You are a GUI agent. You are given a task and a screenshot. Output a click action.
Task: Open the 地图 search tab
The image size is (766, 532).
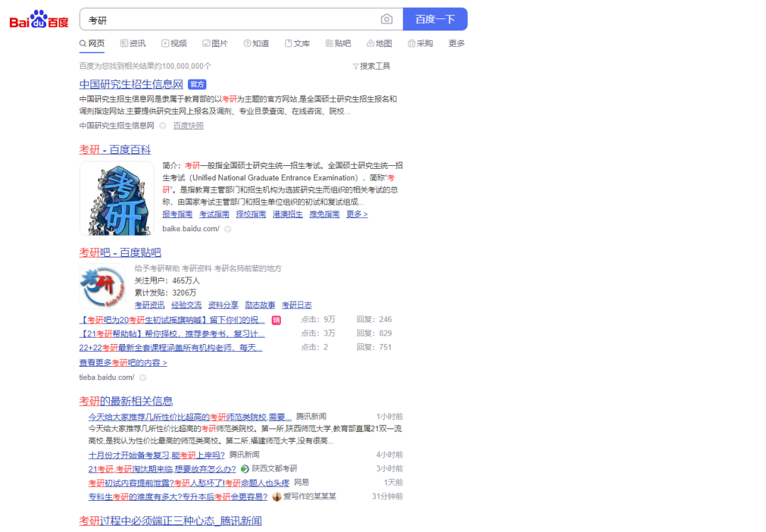click(379, 43)
